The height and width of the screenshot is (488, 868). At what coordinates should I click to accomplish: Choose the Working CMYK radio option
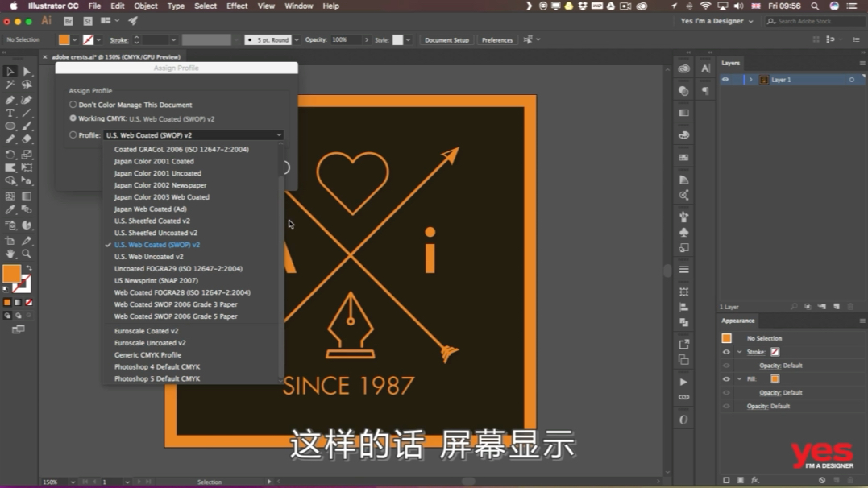pos(73,118)
